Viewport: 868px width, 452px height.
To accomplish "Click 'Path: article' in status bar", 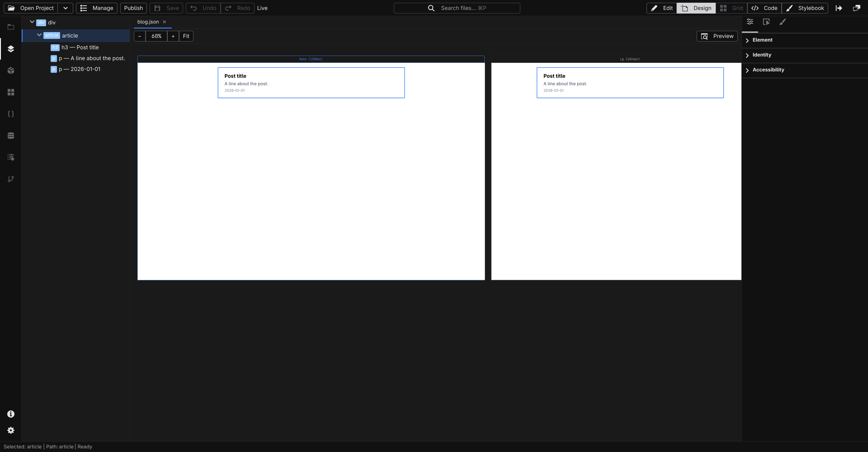I will 60,447.
